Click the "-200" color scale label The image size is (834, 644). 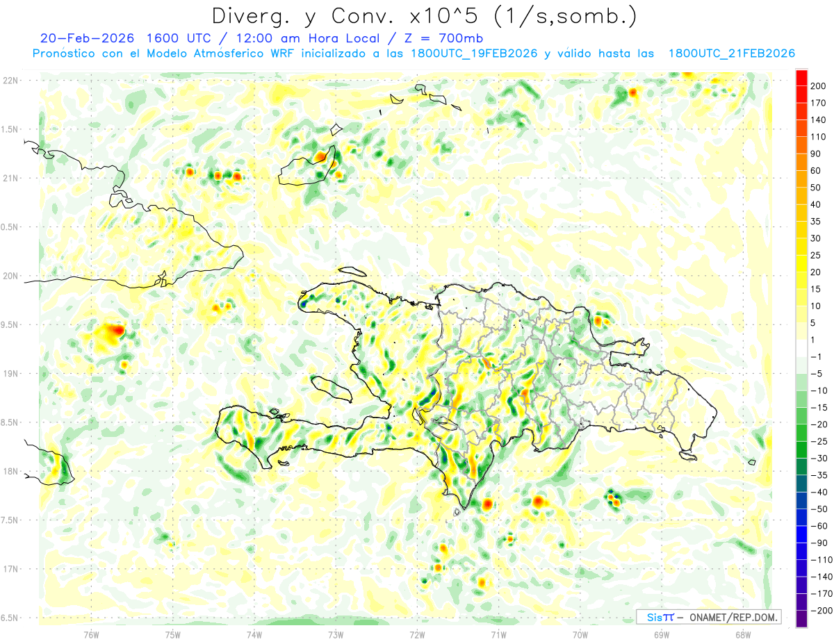tap(821, 611)
